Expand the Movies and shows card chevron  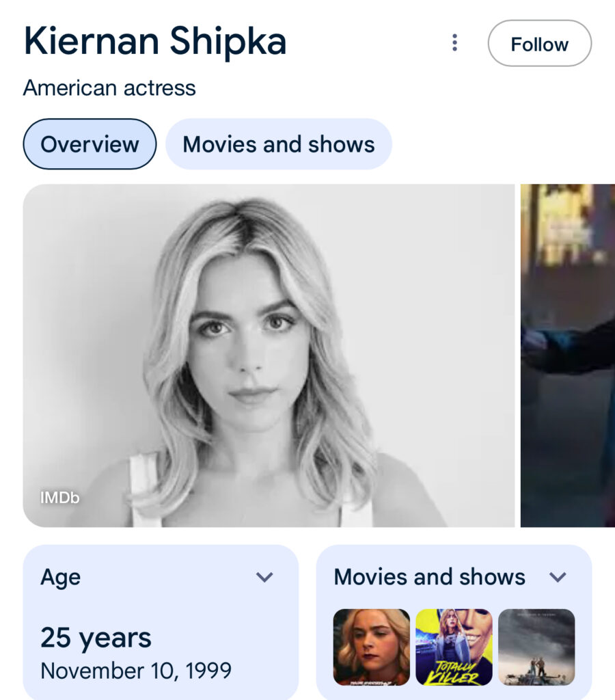(558, 578)
